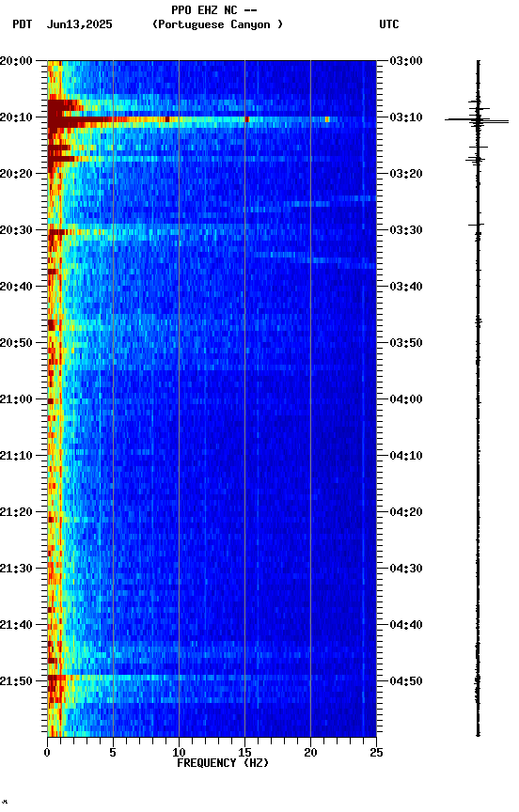Click the largest seismogram spike near 03:10
Image resolution: width=519 pixels, height=812 pixels.
tap(477, 120)
